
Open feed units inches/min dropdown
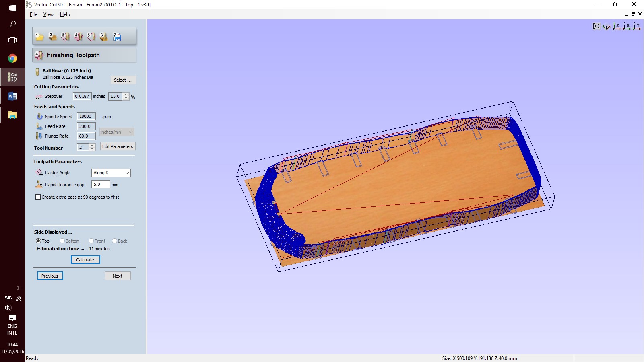117,132
